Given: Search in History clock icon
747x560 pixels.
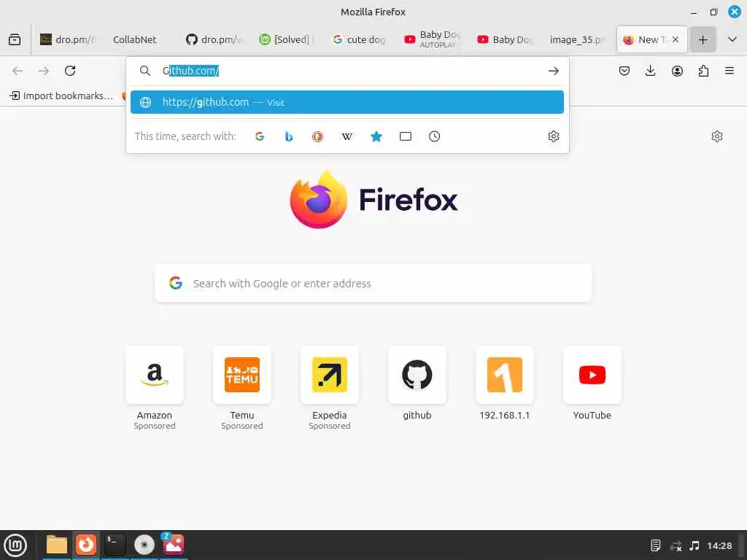Looking at the screenshot, I should 435,136.
